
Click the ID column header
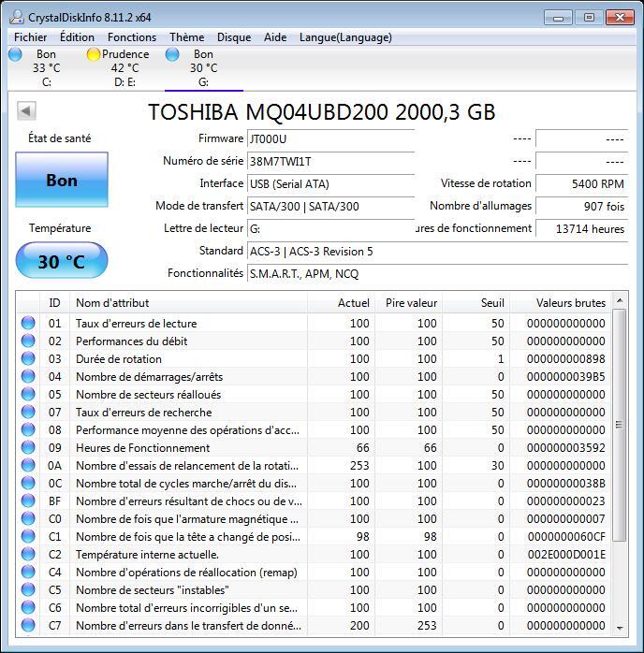coord(54,303)
